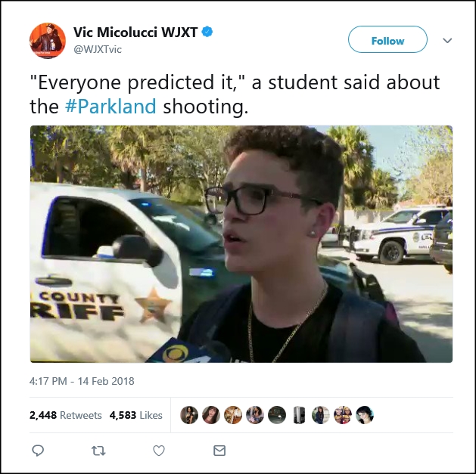Expand the tweet options chevron menu

(x=447, y=40)
